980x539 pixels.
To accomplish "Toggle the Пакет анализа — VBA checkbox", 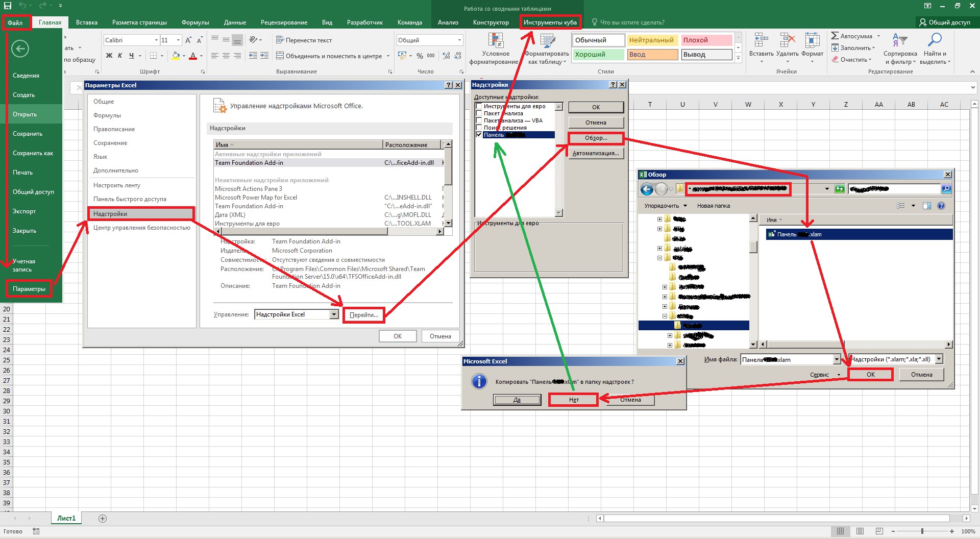I will coord(479,120).
